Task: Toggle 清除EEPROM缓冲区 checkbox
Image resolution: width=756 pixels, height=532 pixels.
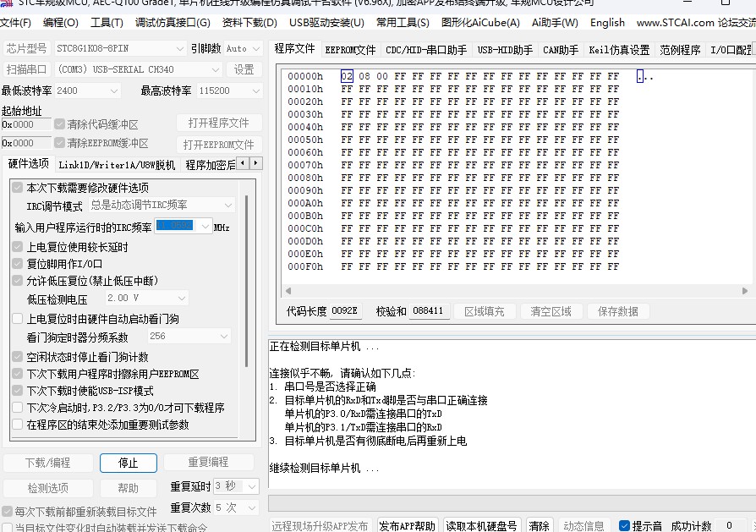Action: click(59, 143)
